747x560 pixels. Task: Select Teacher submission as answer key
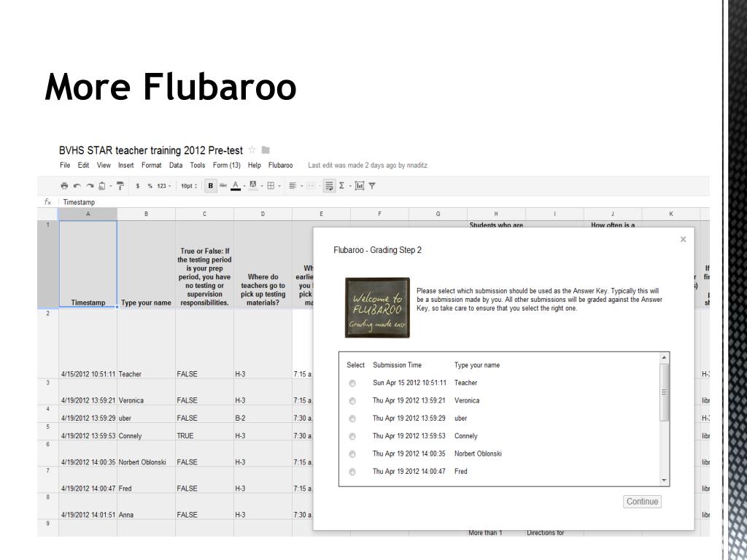point(352,384)
